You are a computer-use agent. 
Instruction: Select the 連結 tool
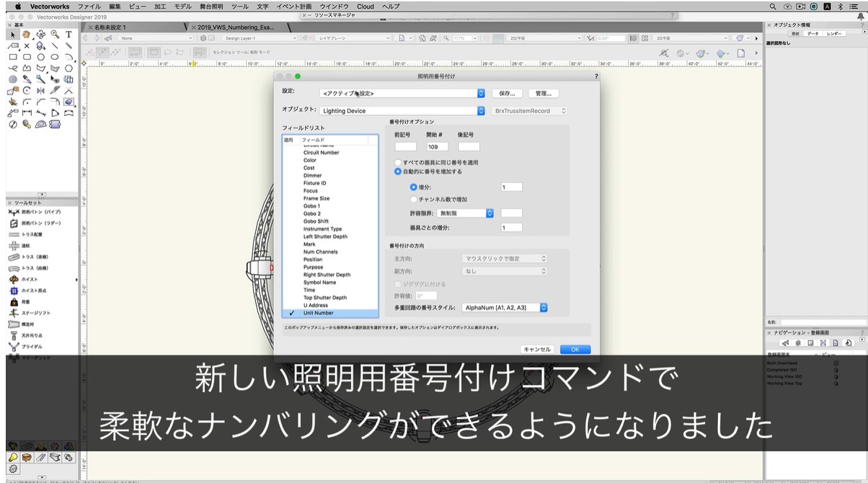tap(19, 246)
